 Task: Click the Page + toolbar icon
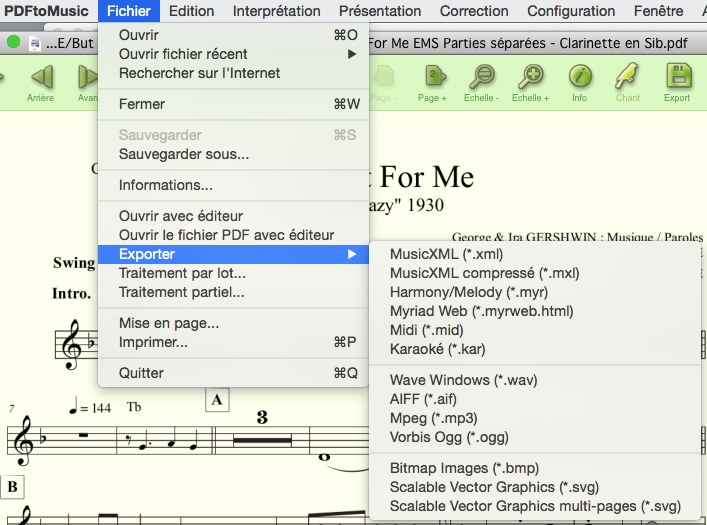[432, 77]
